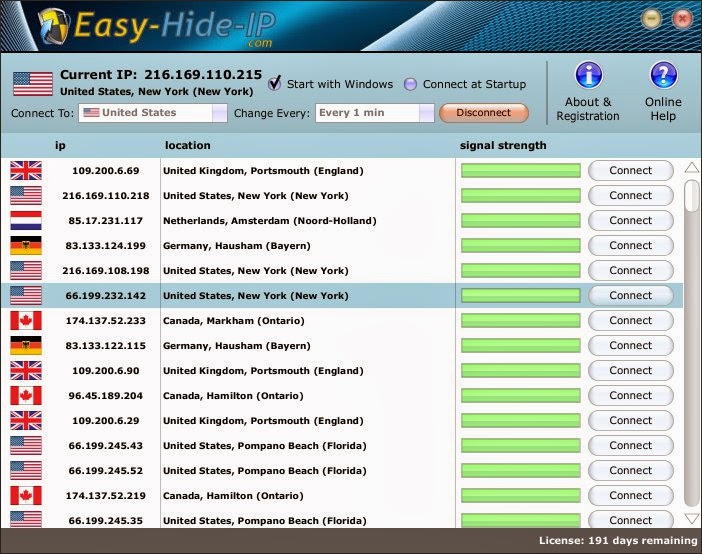The image size is (702, 554).
Task: Click the scrollbar up arrow
Action: tap(692, 168)
